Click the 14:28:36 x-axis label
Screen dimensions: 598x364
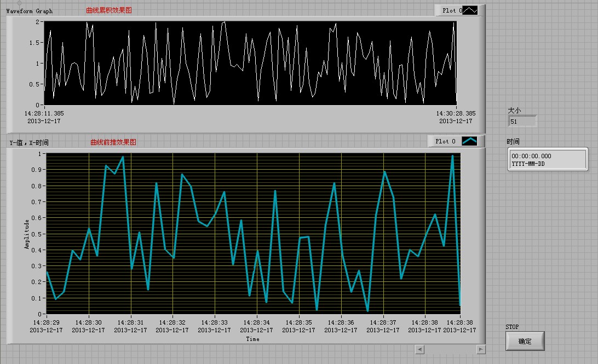point(341,322)
